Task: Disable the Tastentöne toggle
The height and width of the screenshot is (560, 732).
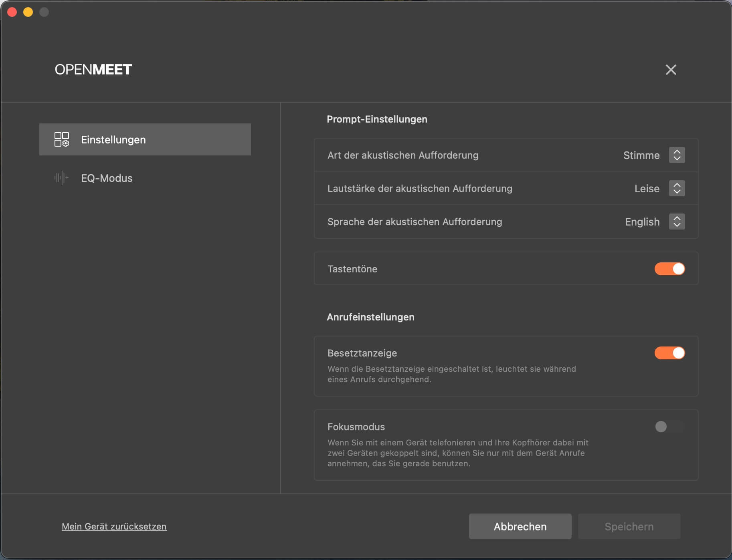Action: (x=669, y=269)
